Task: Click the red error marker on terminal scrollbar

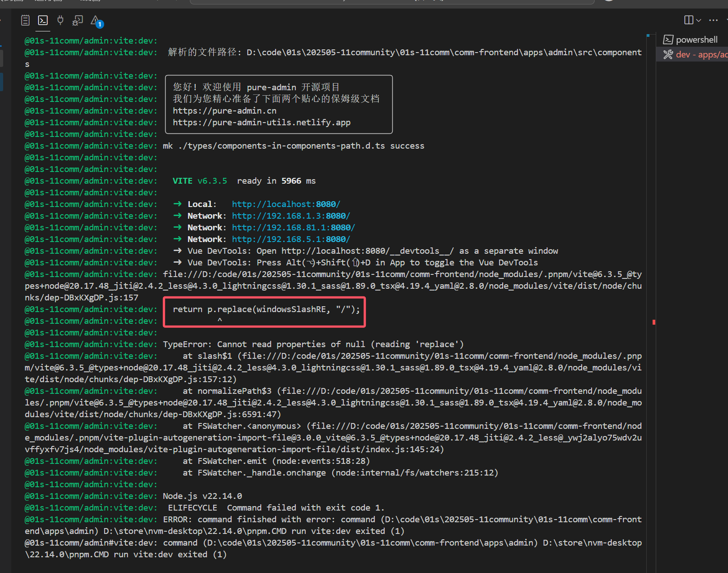Action: tap(654, 322)
